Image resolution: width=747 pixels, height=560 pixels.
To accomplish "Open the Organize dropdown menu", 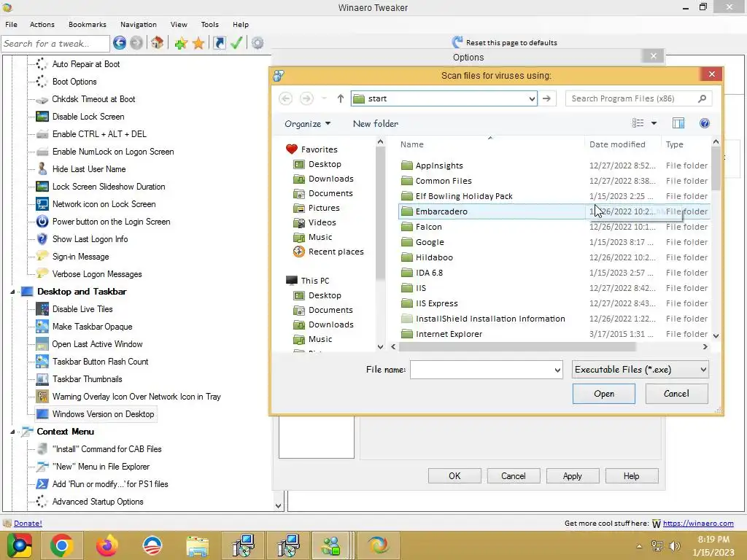I will tap(307, 124).
